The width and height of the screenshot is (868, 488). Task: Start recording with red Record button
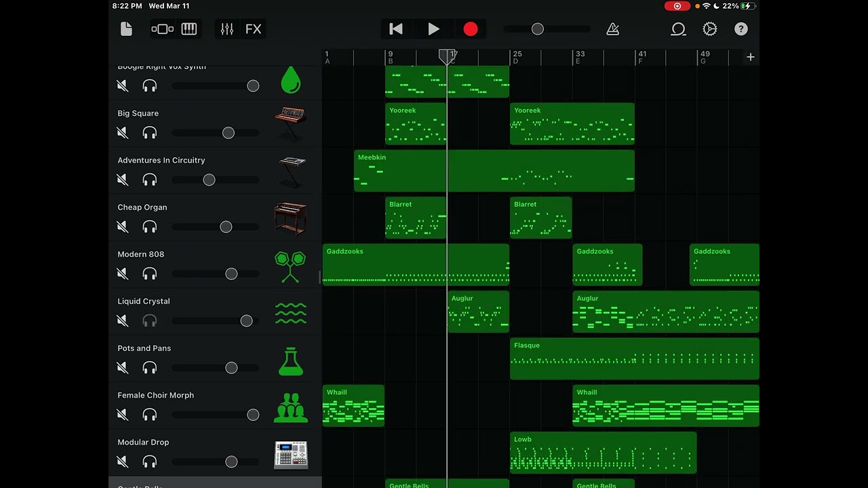pyautogui.click(x=471, y=28)
